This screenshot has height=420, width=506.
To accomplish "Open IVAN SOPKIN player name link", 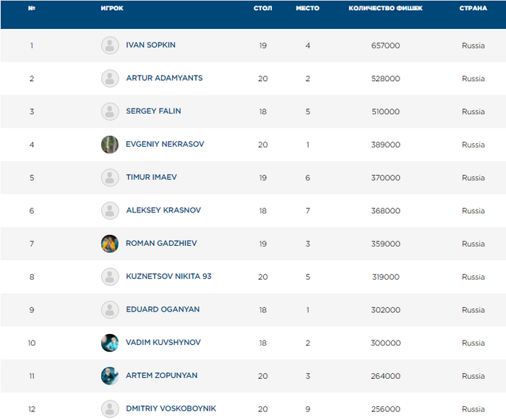I will click(x=150, y=45).
